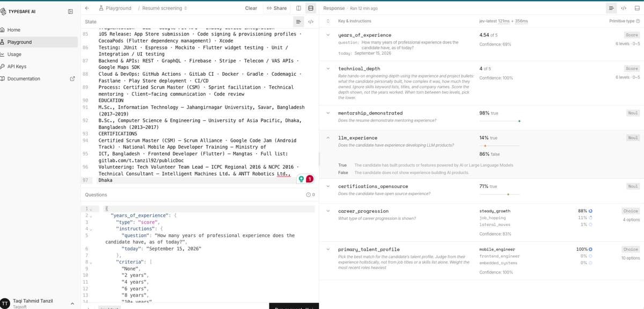Click the red error badge showing 1
Image resolution: width=644 pixels, height=309 pixels.
310,178
